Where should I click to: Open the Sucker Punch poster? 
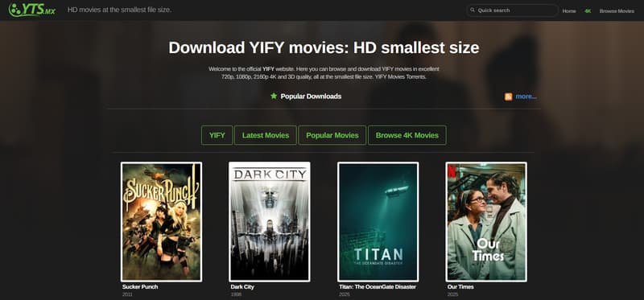click(162, 222)
